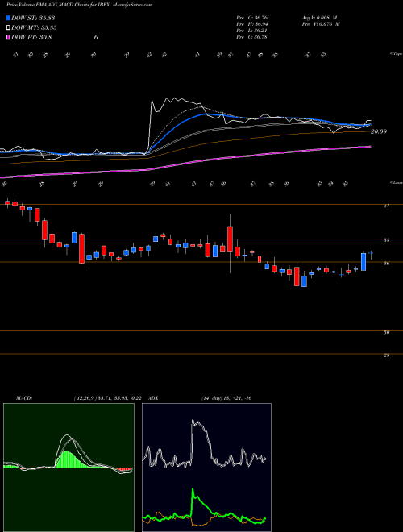Click the 'Pre O: 36.76' value
403x532 pixels.
coord(252,18)
